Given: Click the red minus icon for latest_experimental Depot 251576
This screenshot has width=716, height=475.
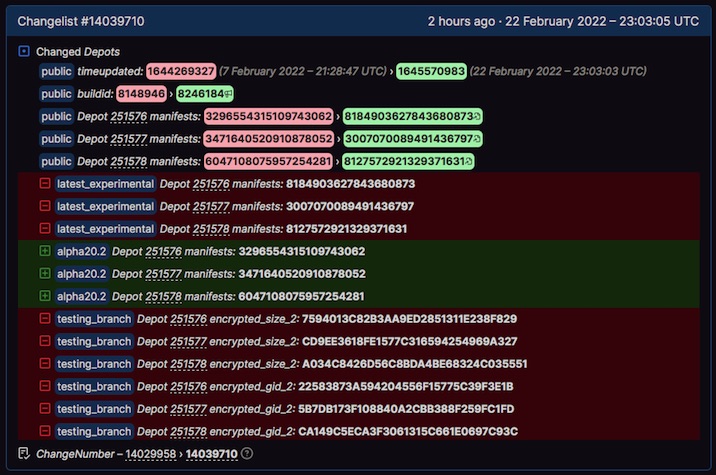Looking at the screenshot, I should tap(44, 184).
